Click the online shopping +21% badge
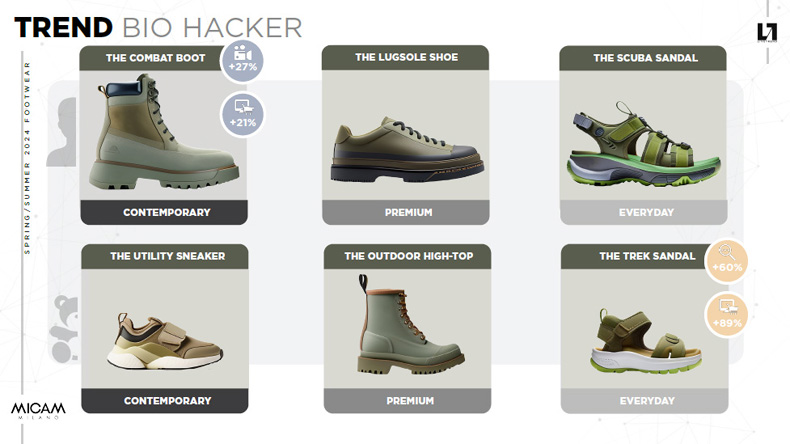This screenshot has width=790, height=444. [242, 115]
